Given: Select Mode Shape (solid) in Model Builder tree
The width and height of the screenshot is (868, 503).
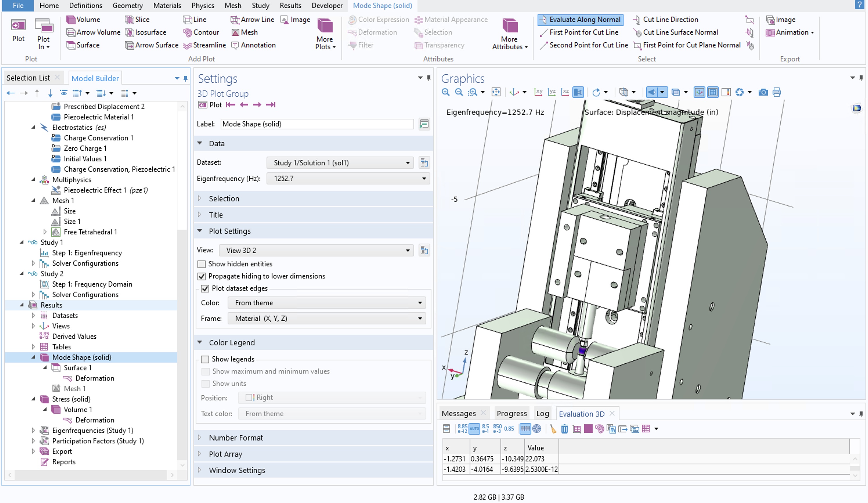Looking at the screenshot, I should [x=82, y=357].
